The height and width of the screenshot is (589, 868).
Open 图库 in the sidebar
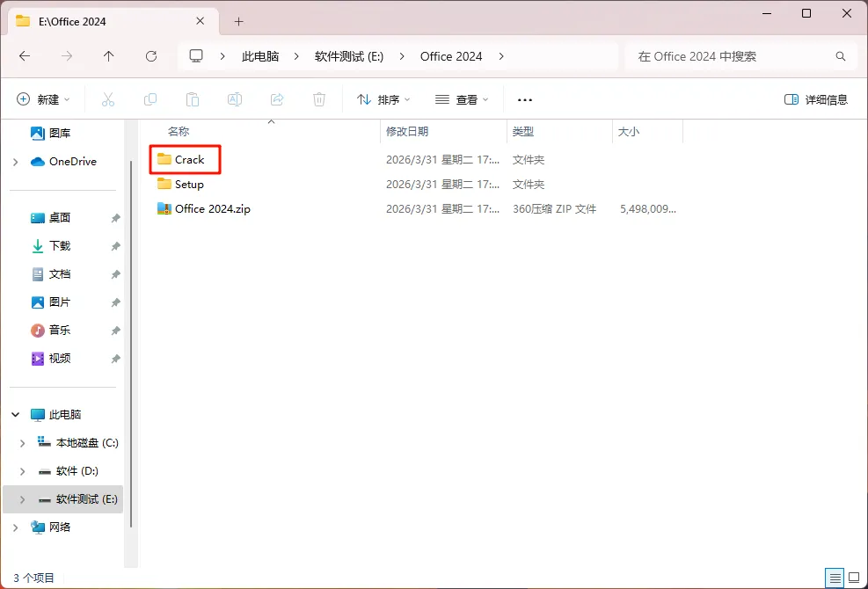point(50,133)
